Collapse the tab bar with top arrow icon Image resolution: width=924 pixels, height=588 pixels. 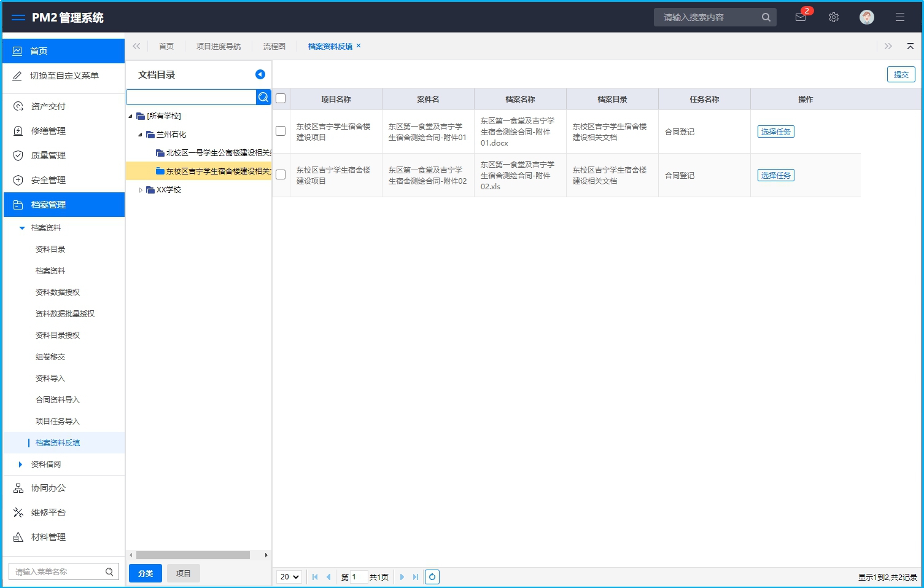pos(910,46)
